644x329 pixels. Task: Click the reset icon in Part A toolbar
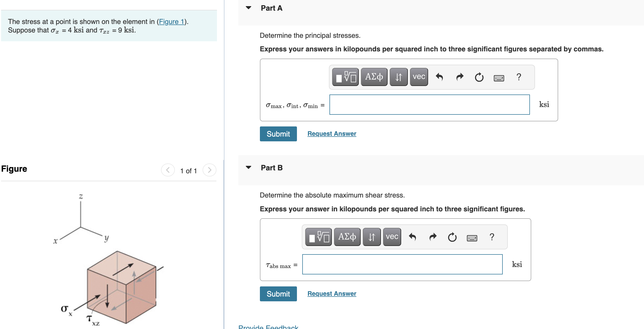click(479, 77)
